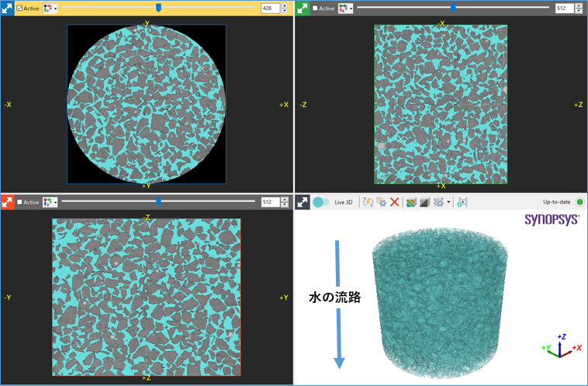Click ZX view slice number field 512
The image size is (588, 386).
pos(565,9)
